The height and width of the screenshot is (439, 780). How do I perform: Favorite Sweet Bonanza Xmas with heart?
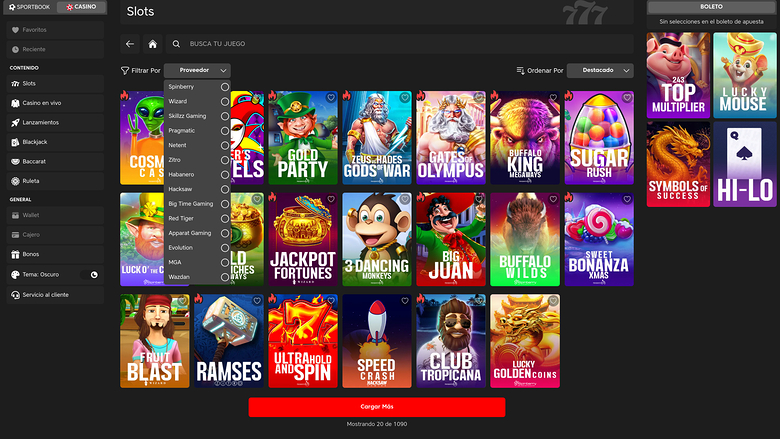[x=626, y=199]
